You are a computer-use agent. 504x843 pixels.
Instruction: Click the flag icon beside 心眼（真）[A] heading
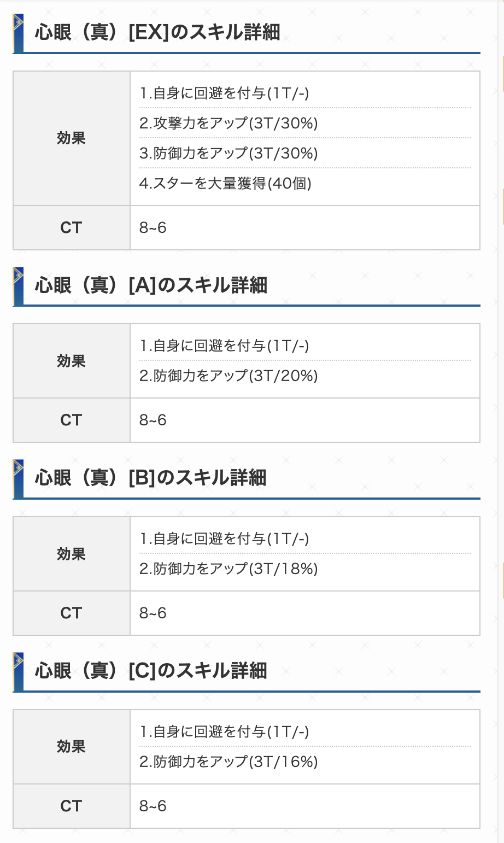tap(18, 286)
